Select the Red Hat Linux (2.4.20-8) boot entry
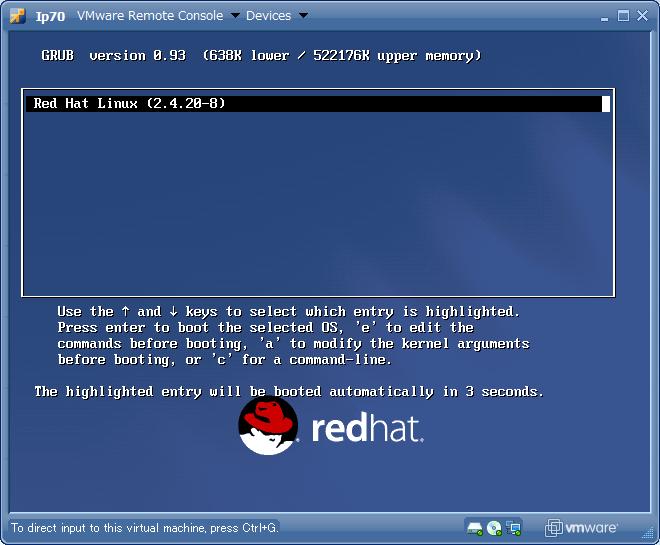 point(318,104)
